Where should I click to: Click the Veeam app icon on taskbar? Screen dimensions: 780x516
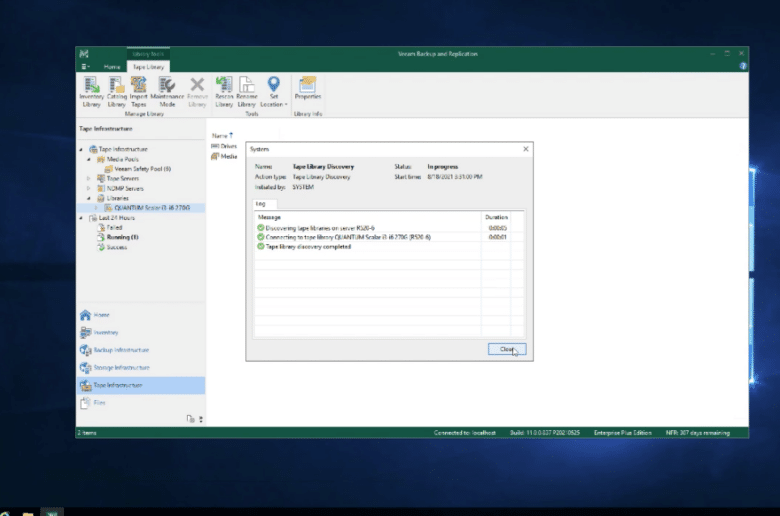coord(52,512)
